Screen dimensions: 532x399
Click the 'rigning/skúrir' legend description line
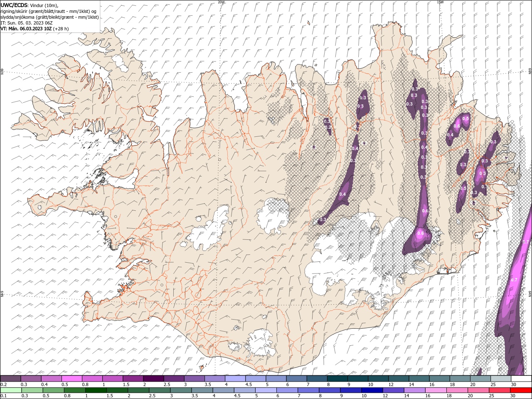48,11
